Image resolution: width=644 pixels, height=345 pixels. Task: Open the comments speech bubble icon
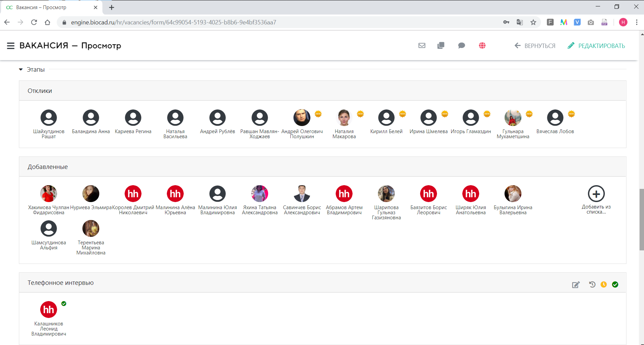click(461, 46)
